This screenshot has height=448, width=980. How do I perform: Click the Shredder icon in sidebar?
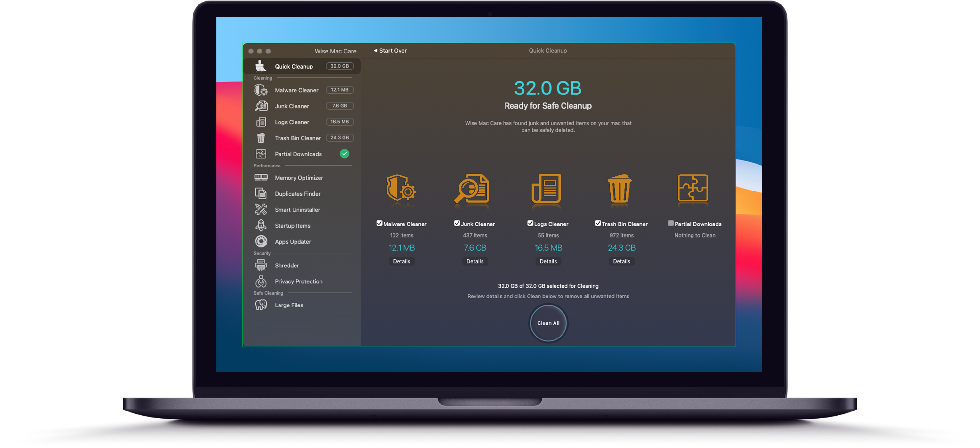pyautogui.click(x=261, y=265)
